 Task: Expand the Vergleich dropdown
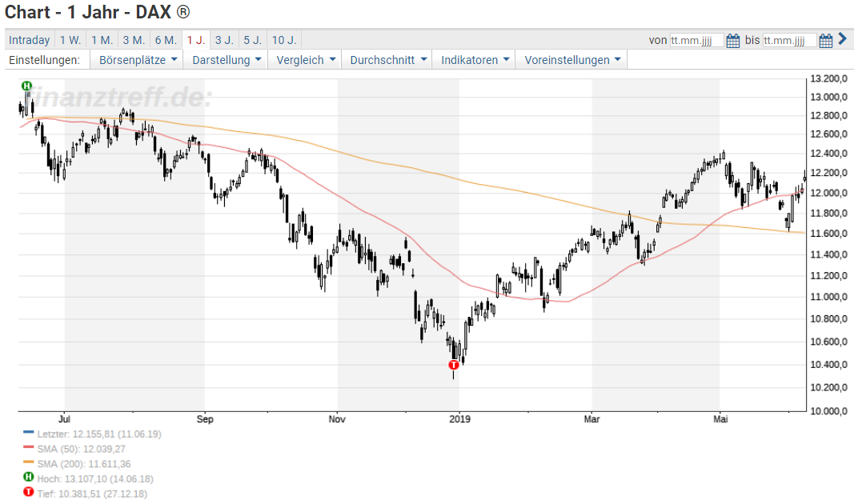coord(305,60)
